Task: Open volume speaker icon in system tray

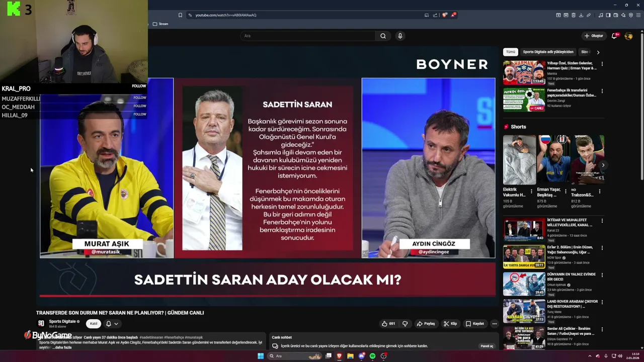Action: [620, 356]
